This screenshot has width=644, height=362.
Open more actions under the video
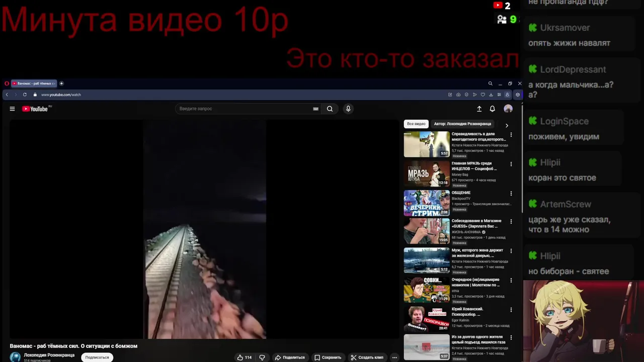tap(394, 357)
